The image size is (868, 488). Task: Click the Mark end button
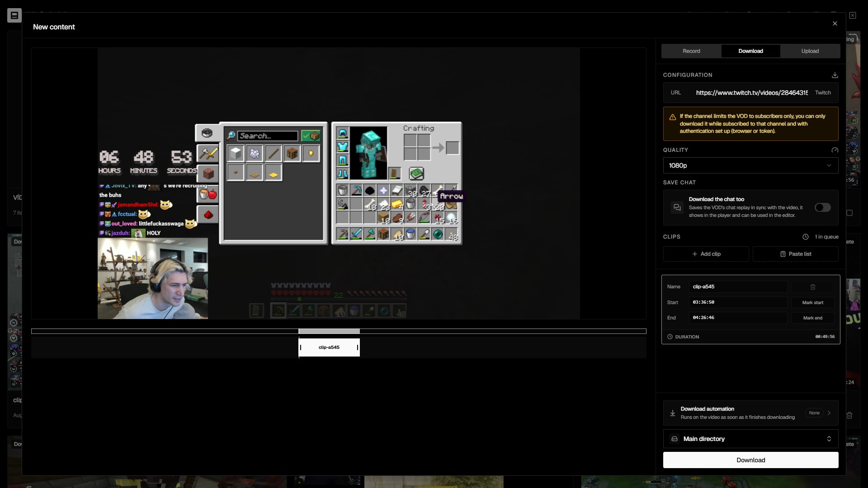812,318
